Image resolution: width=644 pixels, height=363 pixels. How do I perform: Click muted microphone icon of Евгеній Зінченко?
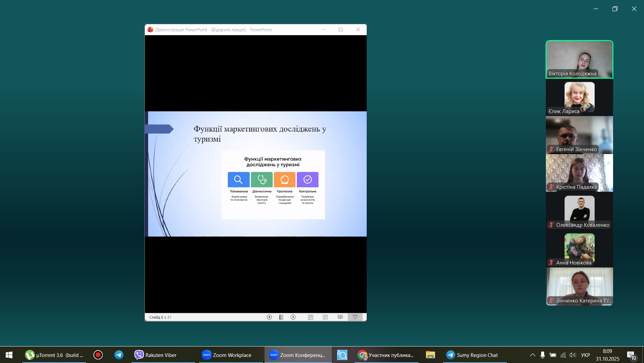click(551, 149)
